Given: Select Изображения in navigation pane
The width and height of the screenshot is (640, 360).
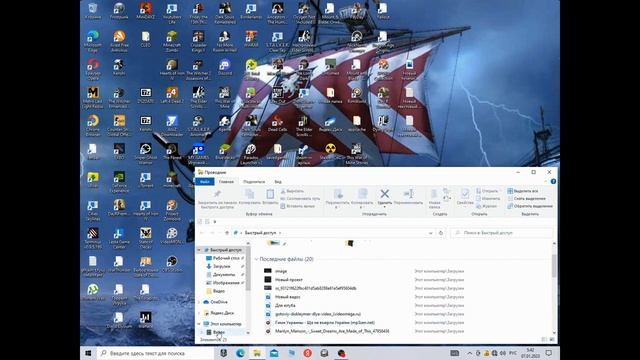Looking at the screenshot, I should [224, 282].
